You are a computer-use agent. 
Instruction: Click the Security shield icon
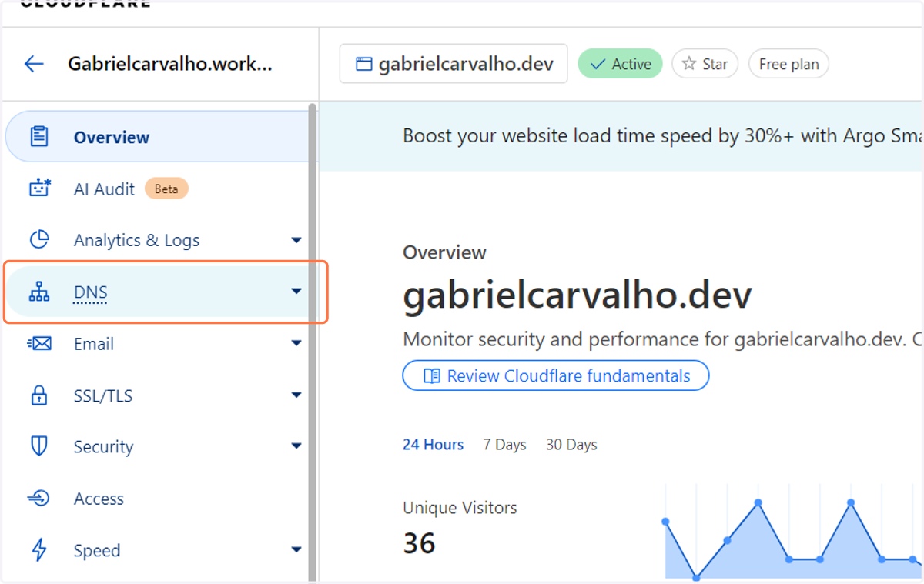tap(38, 446)
